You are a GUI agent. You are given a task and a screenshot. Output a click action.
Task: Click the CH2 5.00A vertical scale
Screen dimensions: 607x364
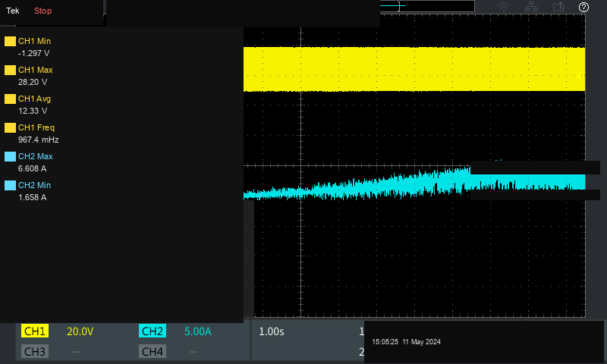(198, 331)
